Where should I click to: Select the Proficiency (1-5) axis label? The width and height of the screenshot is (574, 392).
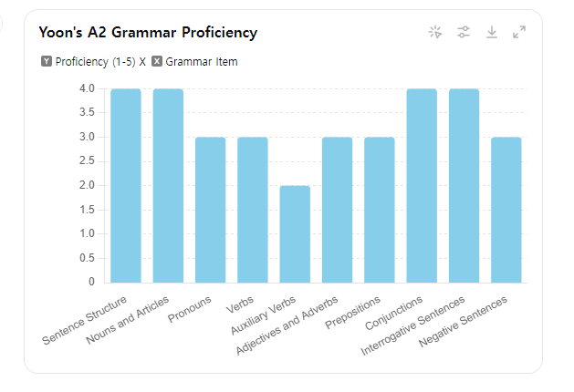click(x=94, y=62)
